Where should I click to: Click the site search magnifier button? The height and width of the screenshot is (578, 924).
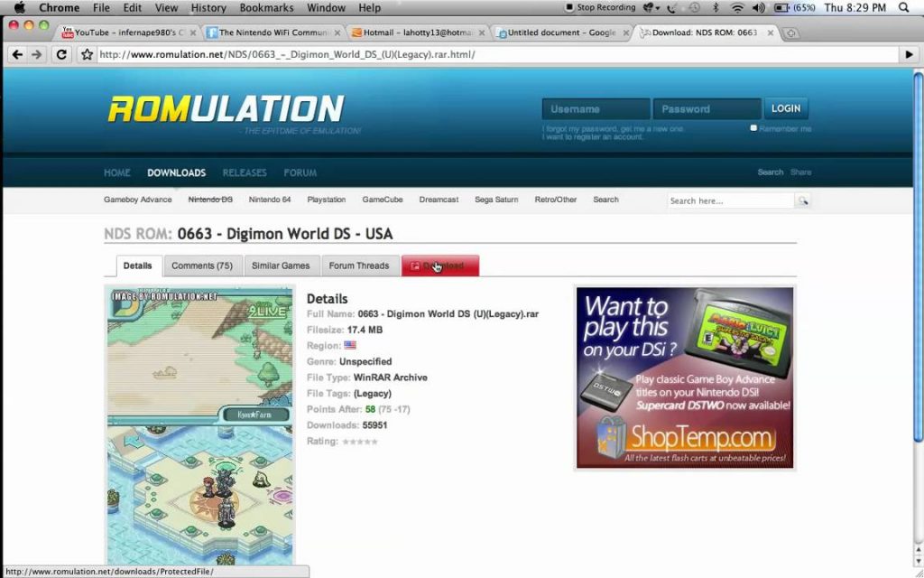pyautogui.click(x=802, y=200)
